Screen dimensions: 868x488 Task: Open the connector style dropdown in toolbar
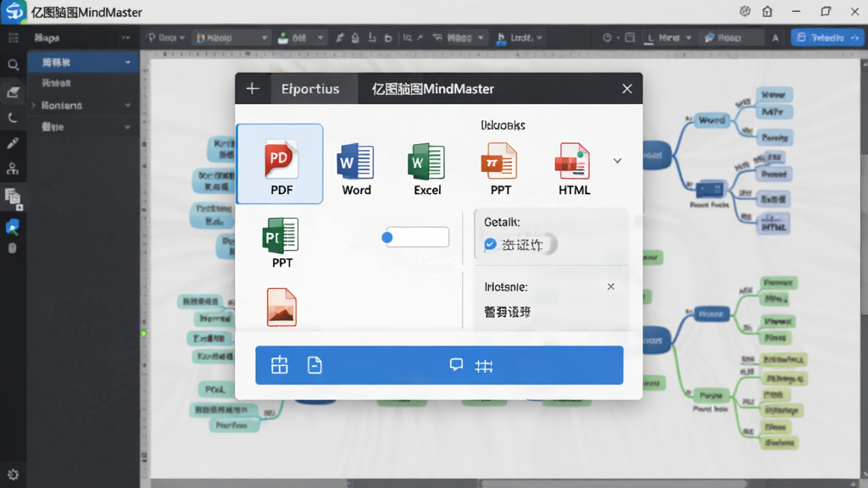coord(459,37)
